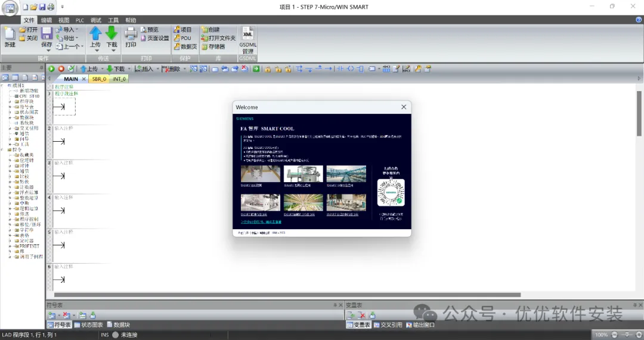
Task: Click the big green 下载 download arrow in ribbon
Action: point(112,33)
